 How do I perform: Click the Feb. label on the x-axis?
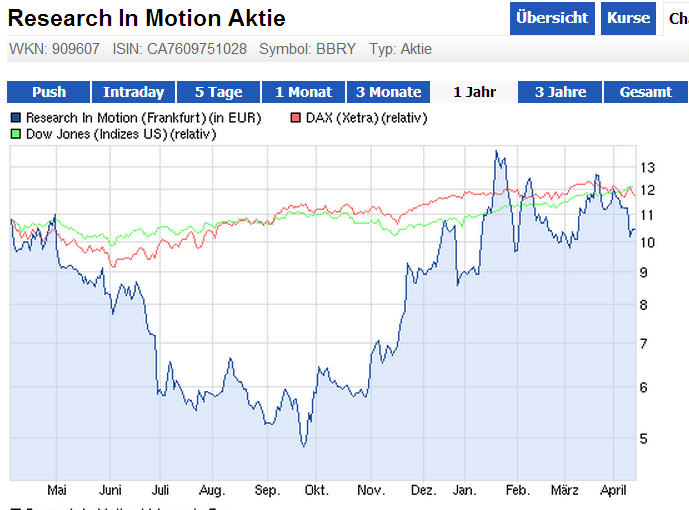(518, 490)
